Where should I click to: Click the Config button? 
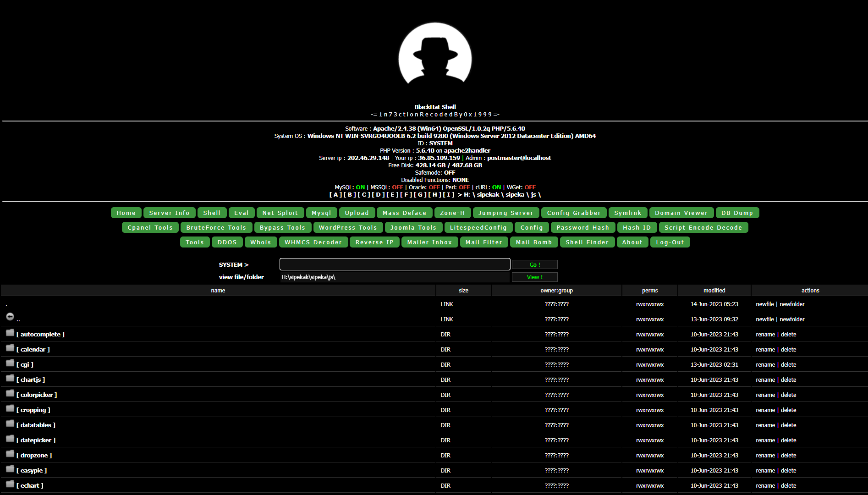[532, 227]
